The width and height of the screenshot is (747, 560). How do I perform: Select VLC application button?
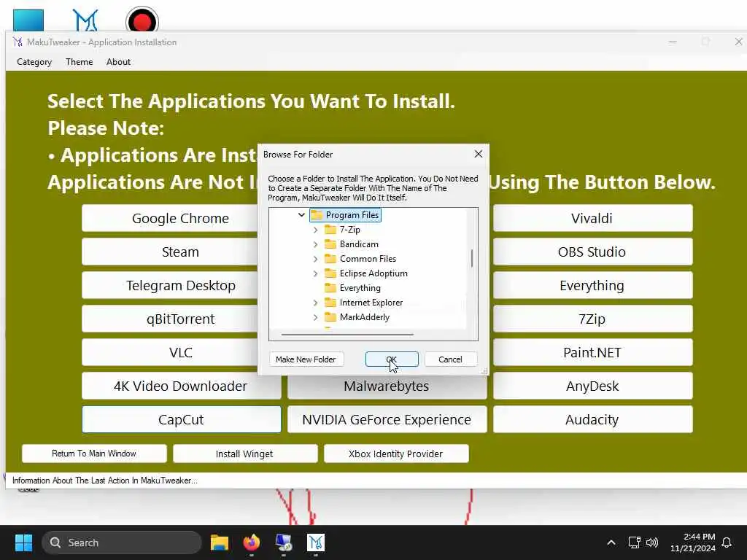170,352
